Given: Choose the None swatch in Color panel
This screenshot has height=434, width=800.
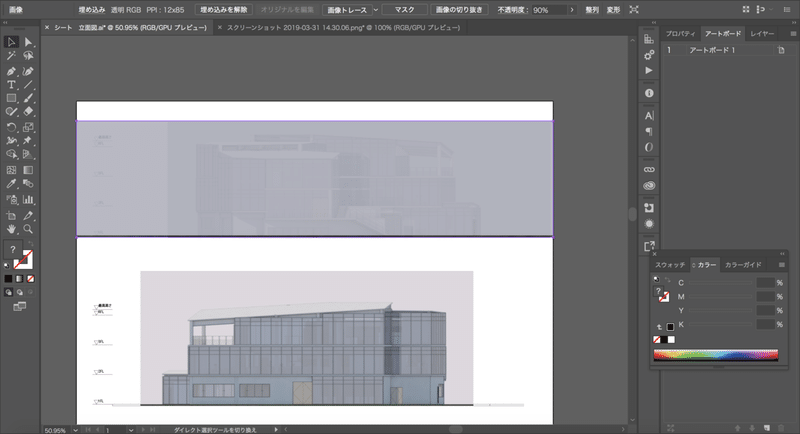Looking at the screenshot, I should point(657,340).
